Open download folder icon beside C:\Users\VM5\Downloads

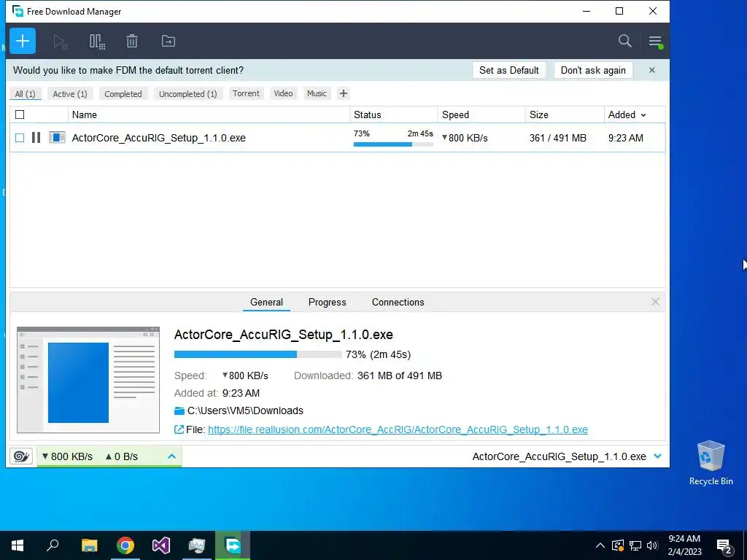coord(179,411)
